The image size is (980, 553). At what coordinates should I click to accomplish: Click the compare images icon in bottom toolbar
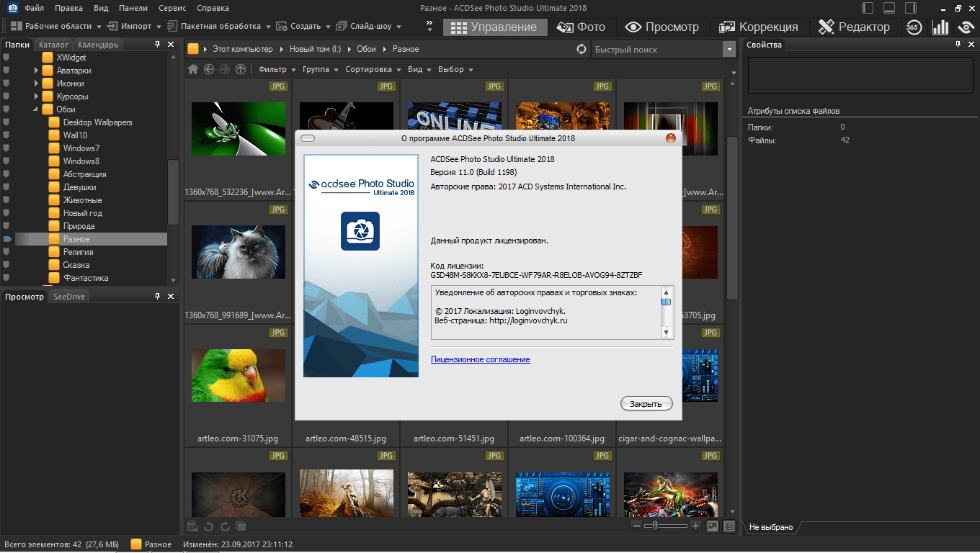241,526
